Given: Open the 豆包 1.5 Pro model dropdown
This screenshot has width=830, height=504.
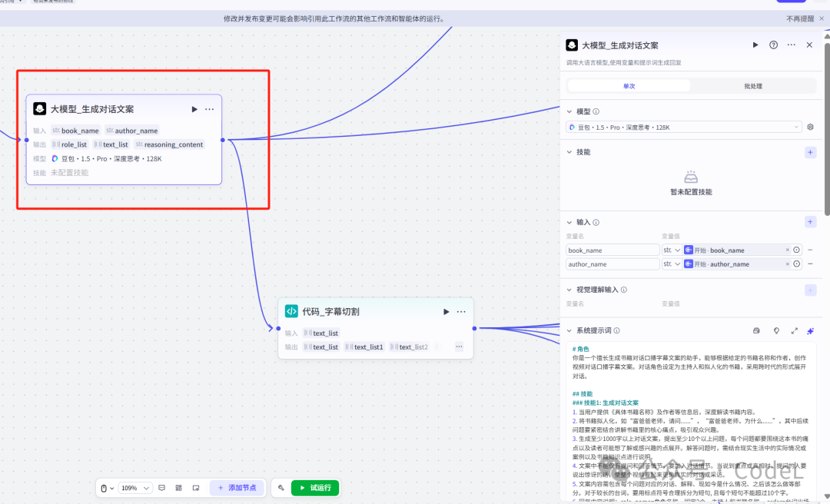Looking at the screenshot, I should pyautogui.click(x=685, y=127).
